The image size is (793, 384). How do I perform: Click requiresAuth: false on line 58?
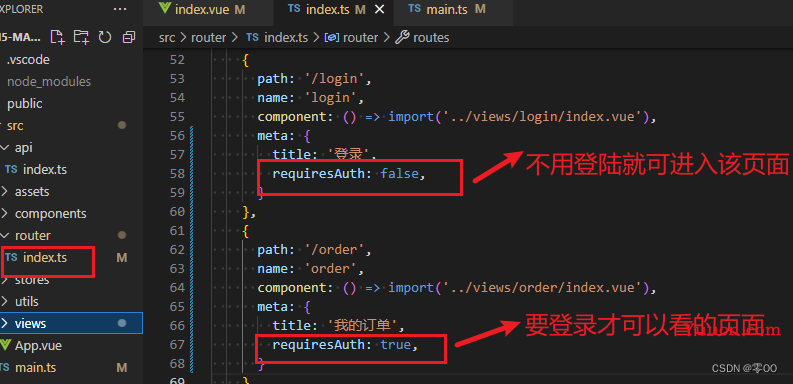(x=349, y=174)
